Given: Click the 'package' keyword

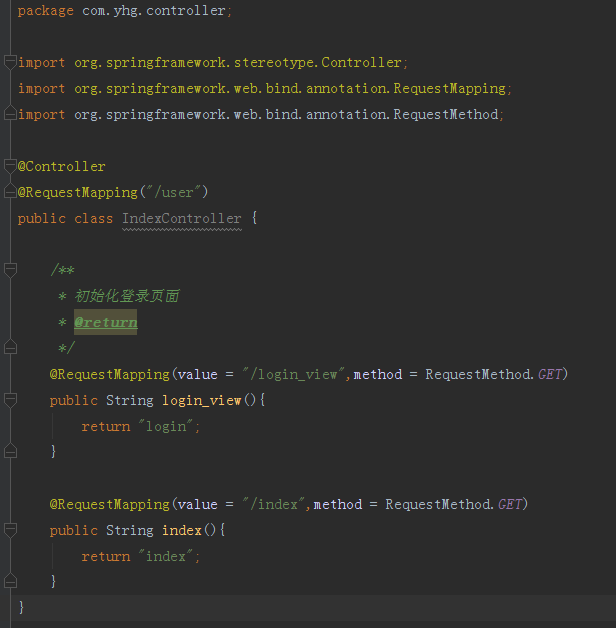Looking at the screenshot, I should [46, 11].
